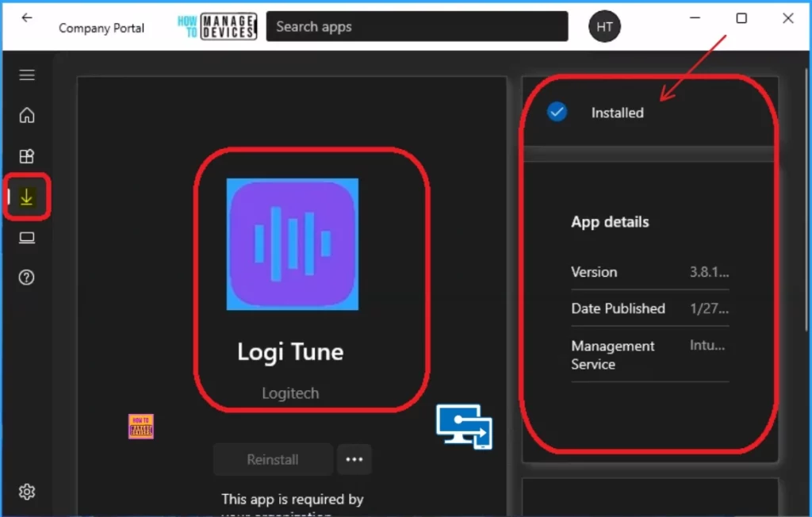Open the Home page in sidebar
Viewport: 812px width, 517px height.
click(x=27, y=115)
